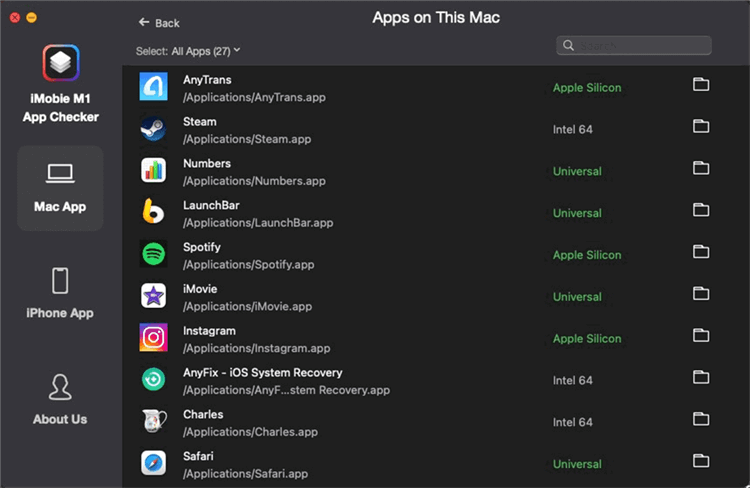Click the Safari compass icon
The height and width of the screenshot is (488, 750).
click(154, 463)
